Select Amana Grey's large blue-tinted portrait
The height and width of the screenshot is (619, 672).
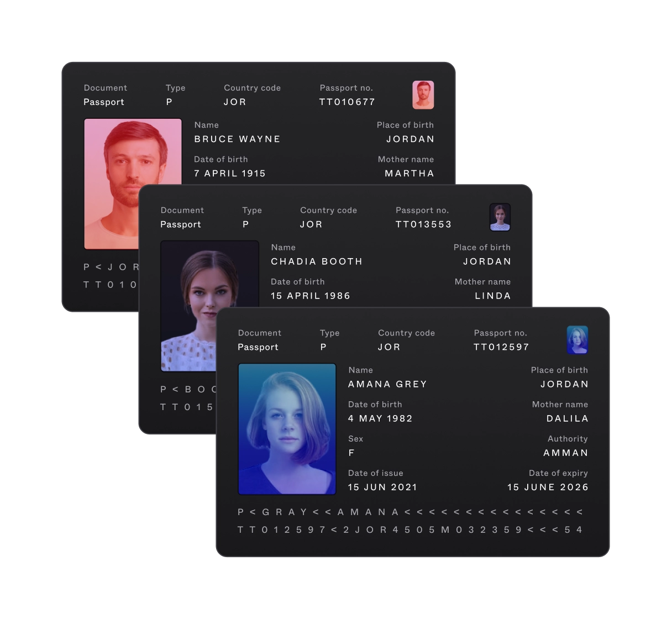(x=287, y=429)
